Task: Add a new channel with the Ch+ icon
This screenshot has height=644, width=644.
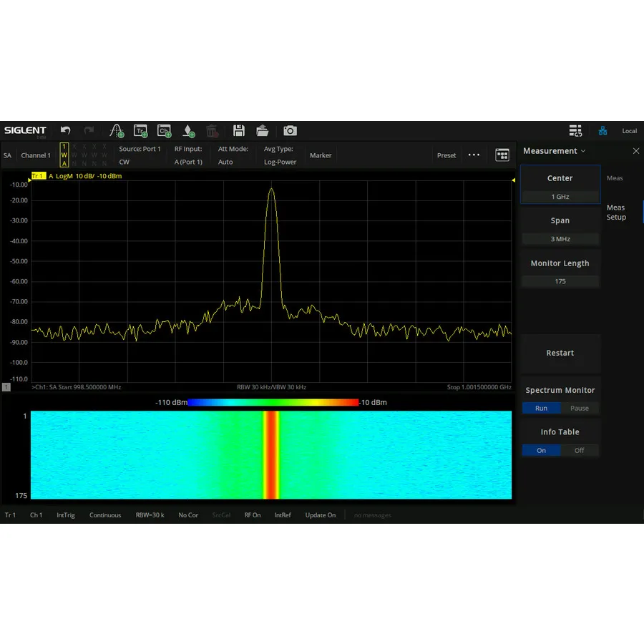Action: [164, 131]
